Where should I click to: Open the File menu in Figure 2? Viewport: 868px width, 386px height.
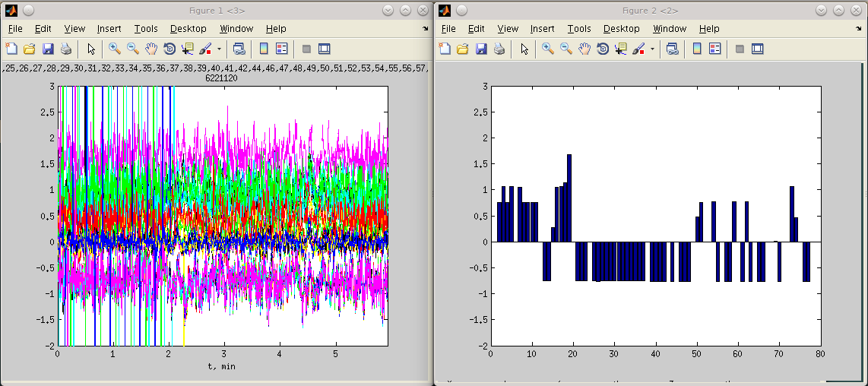pyautogui.click(x=449, y=29)
